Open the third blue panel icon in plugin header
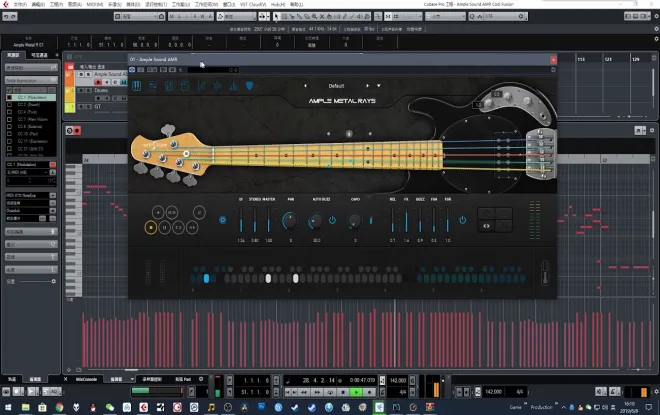The height and width of the screenshot is (415, 660). point(169,86)
